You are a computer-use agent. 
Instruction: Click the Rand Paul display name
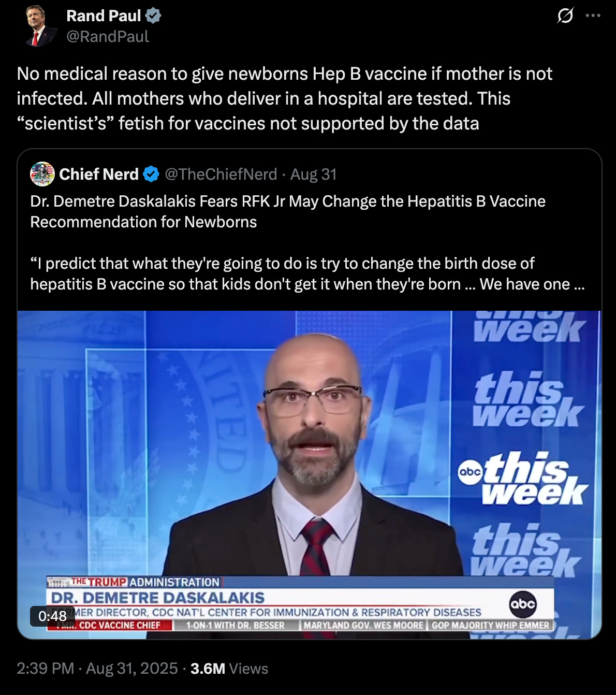tap(104, 16)
